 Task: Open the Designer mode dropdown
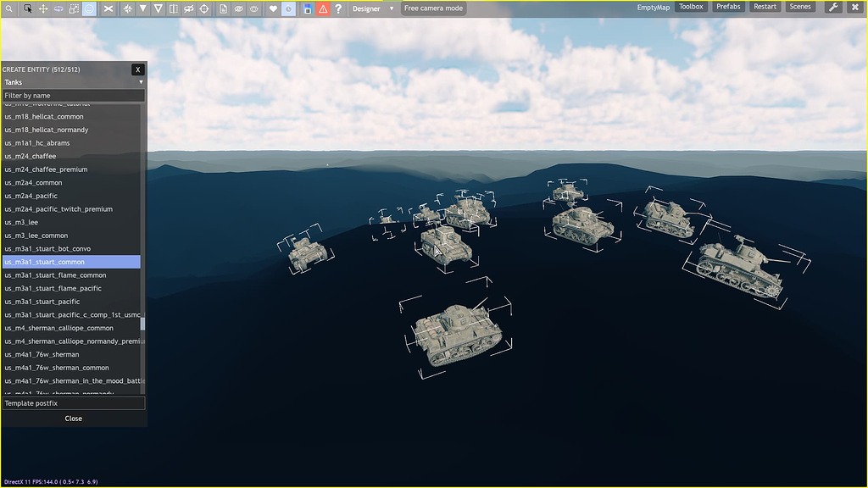[x=373, y=8]
